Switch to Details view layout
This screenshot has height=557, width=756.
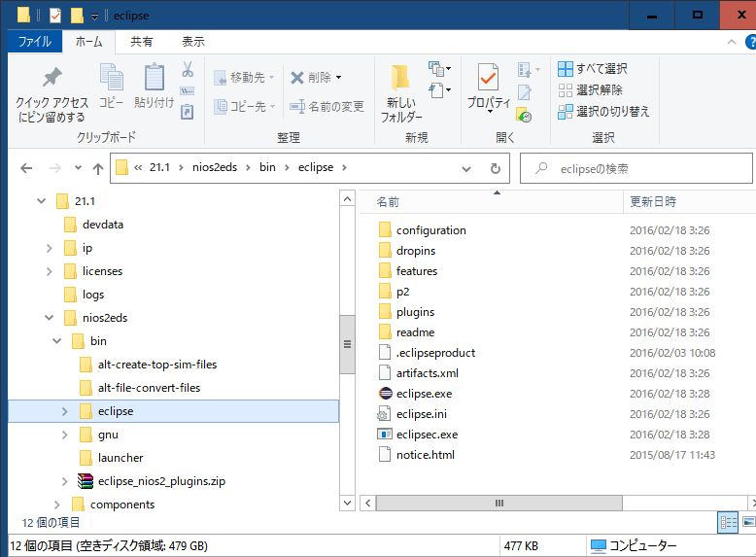(728, 522)
